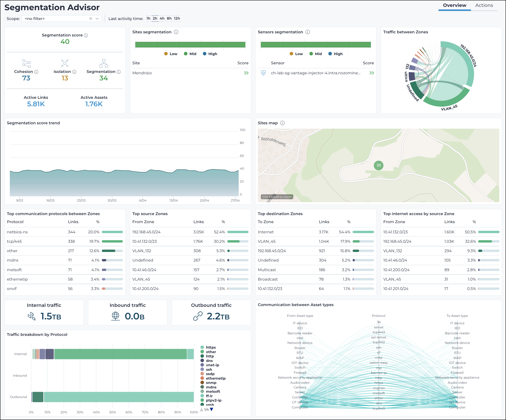The height and width of the screenshot is (420, 506).
Task: Expand the Scope filter dropdown
Action: click(97, 19)
